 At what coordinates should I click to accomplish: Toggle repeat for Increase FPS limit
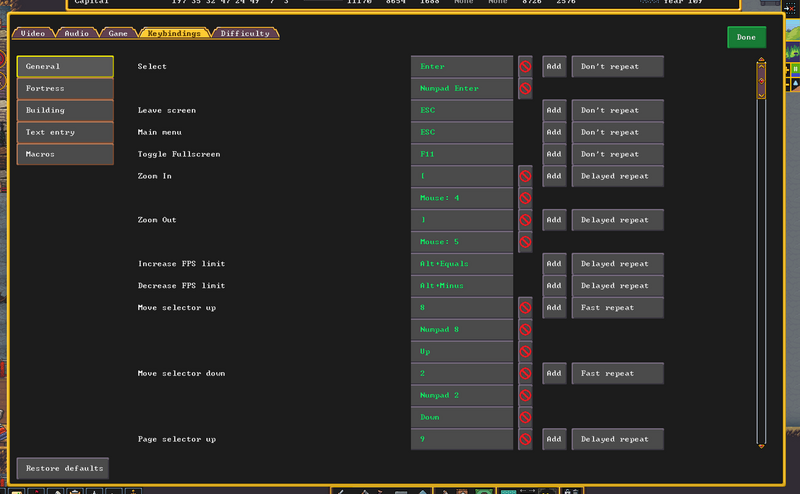[x=617, y=264]
